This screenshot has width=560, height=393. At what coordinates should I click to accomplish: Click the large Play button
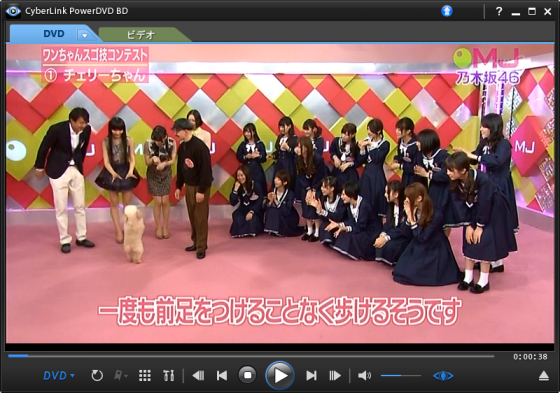pos(280,375)
